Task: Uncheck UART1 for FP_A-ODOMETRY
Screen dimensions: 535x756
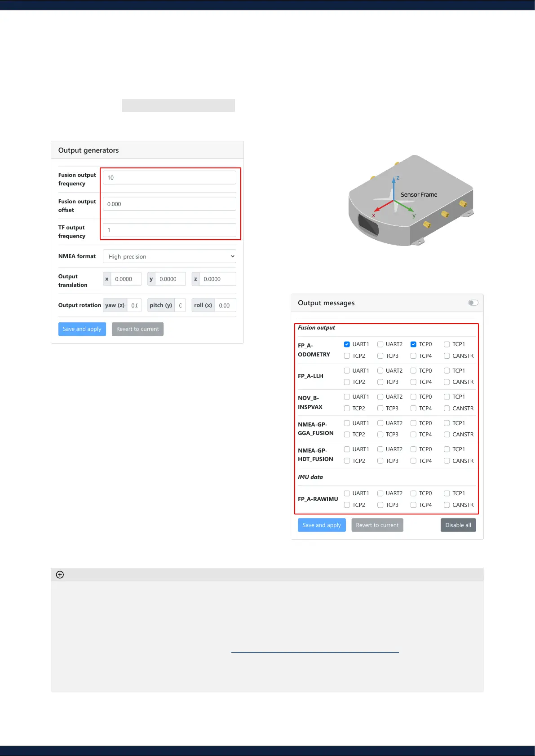Action: click(x=347, y=344)
